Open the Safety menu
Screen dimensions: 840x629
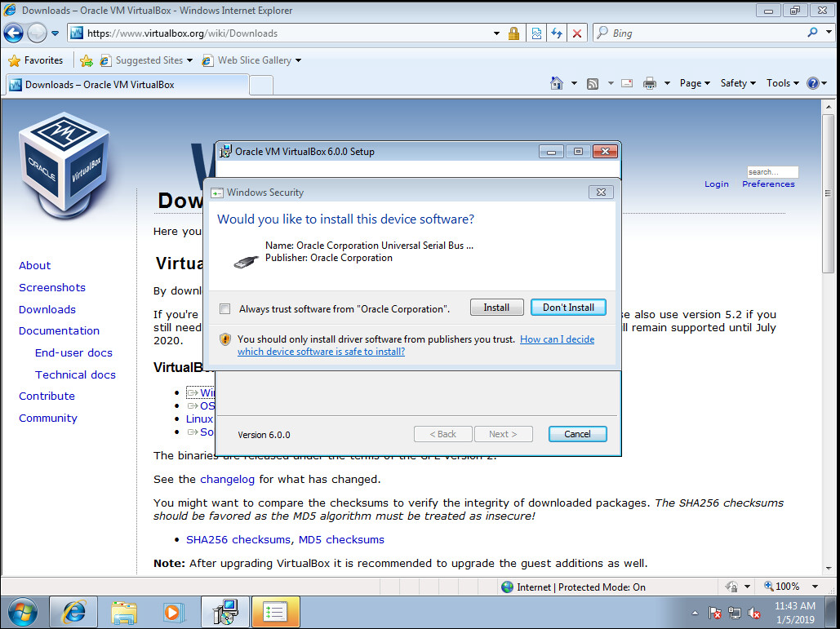pos(738,83)
